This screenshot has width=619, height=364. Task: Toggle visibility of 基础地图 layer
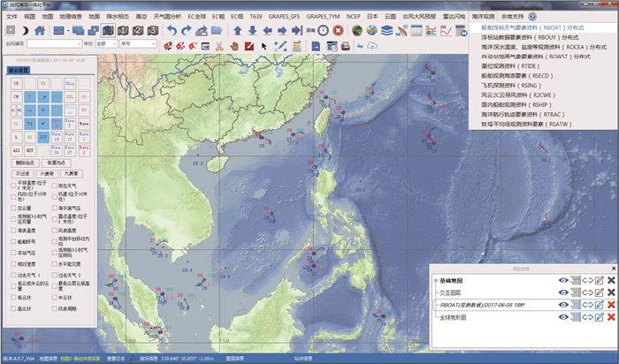point(562,281)
